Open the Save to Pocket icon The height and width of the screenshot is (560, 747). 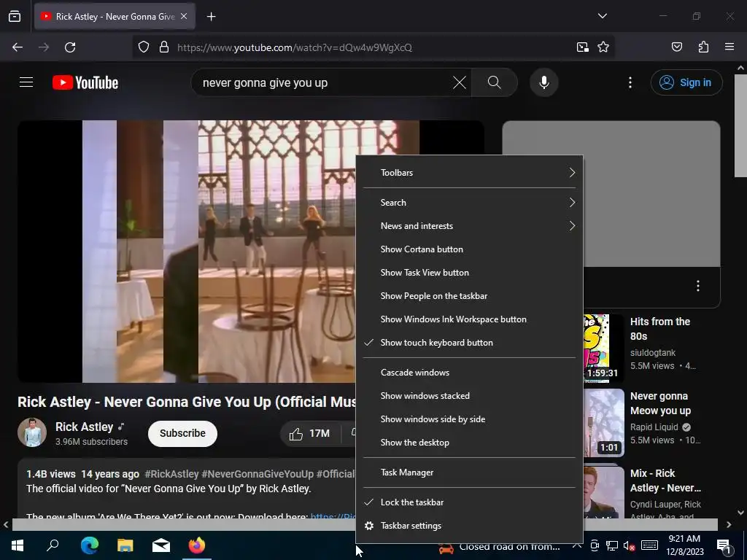tap(676, 47)
